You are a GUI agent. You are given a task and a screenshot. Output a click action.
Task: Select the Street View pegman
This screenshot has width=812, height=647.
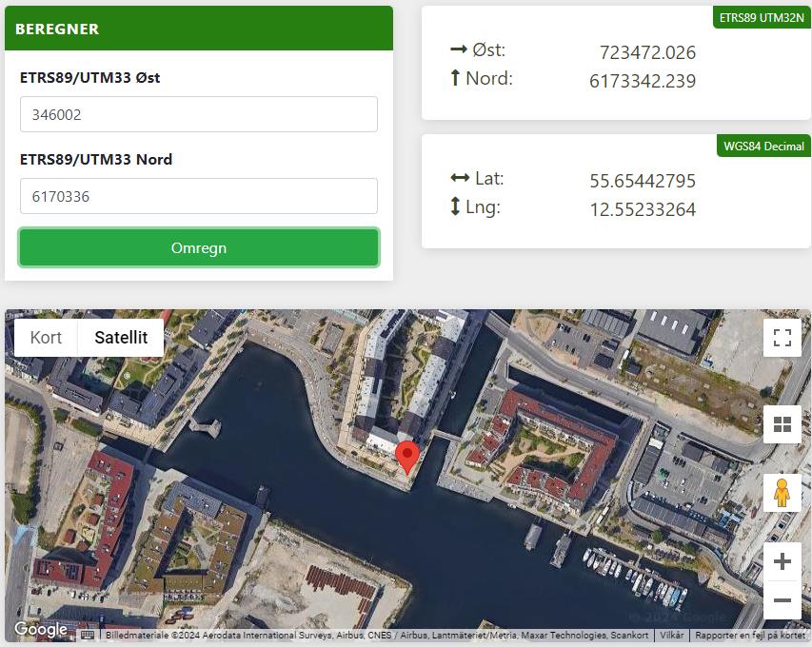(782, 493)
